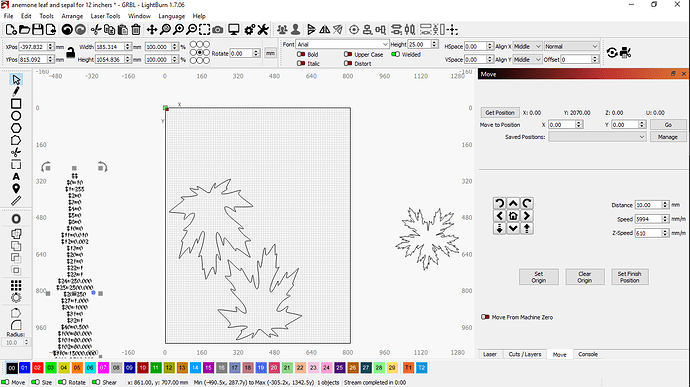Switch to the Cuts / Layers tab
Screen dimensions: 690x387
coord(525,354)
